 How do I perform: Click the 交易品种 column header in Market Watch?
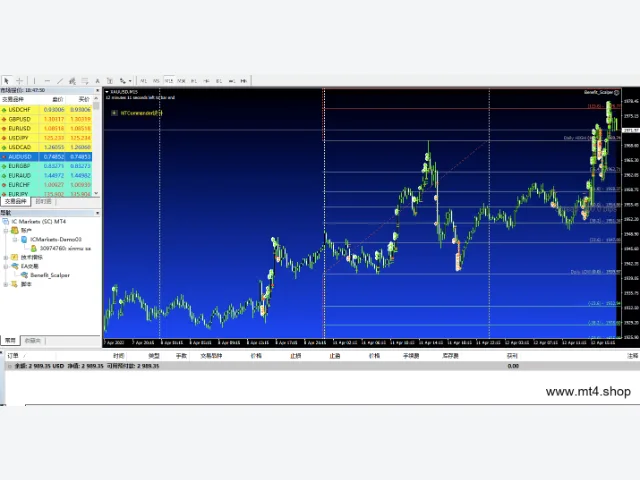(13, 99)
